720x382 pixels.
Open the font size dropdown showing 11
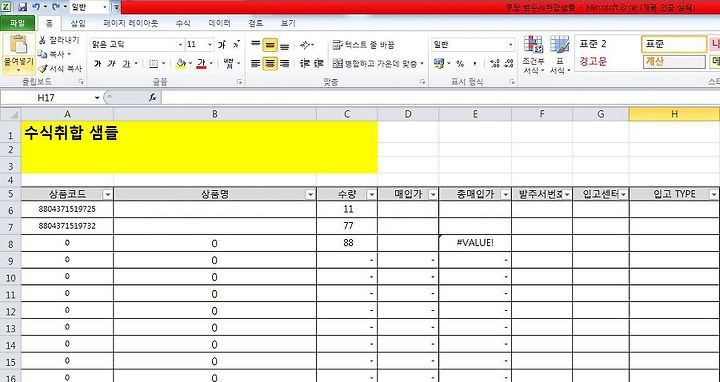(210, 45)
